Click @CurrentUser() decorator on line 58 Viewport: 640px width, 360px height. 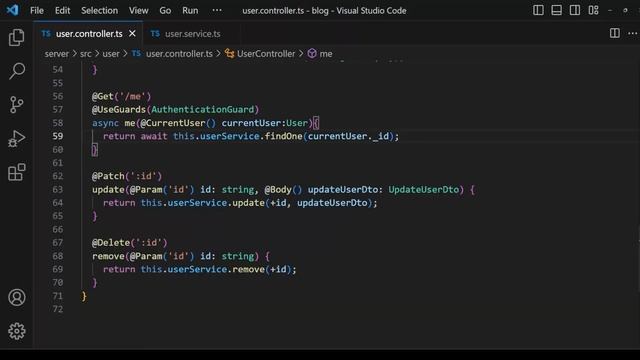(178, 123)
